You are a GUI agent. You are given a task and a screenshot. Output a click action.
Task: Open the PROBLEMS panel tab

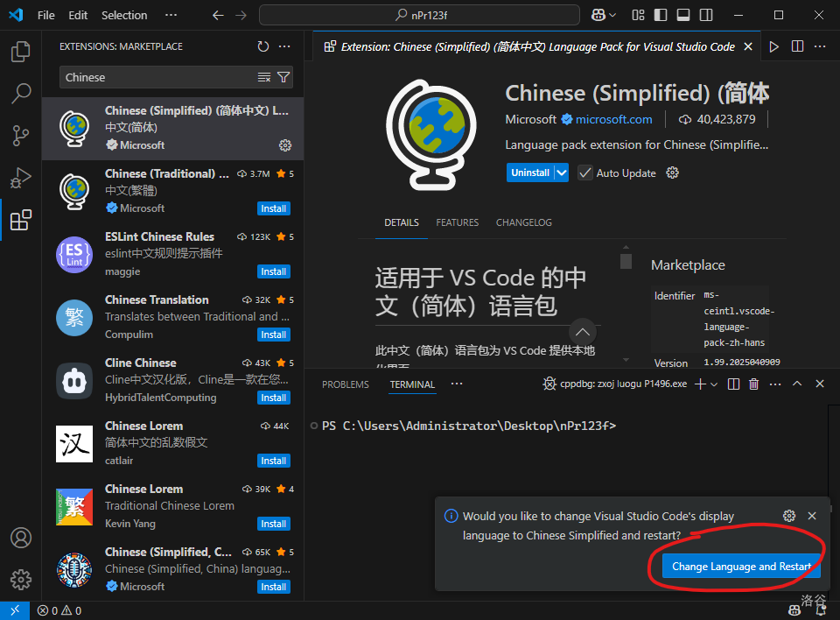tap(345, 384)
